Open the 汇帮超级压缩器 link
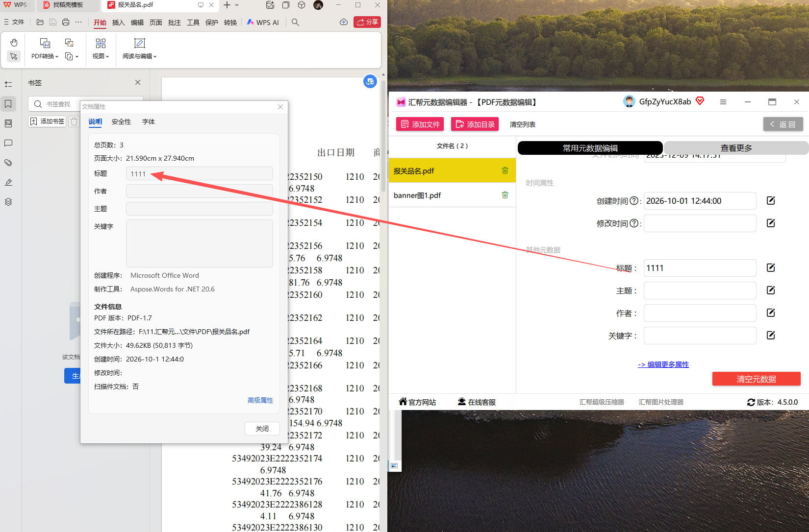This screenshot has width=809, height=532. [602, 402]
